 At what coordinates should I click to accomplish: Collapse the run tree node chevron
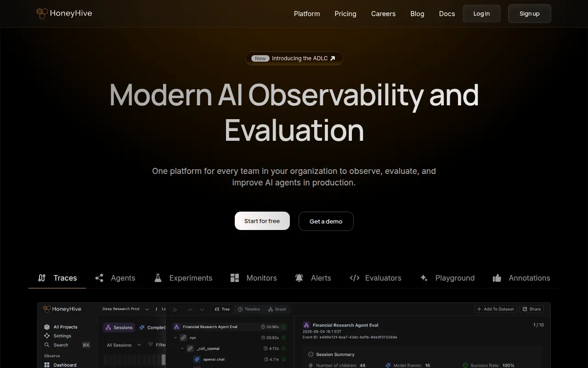coord(175,338)
